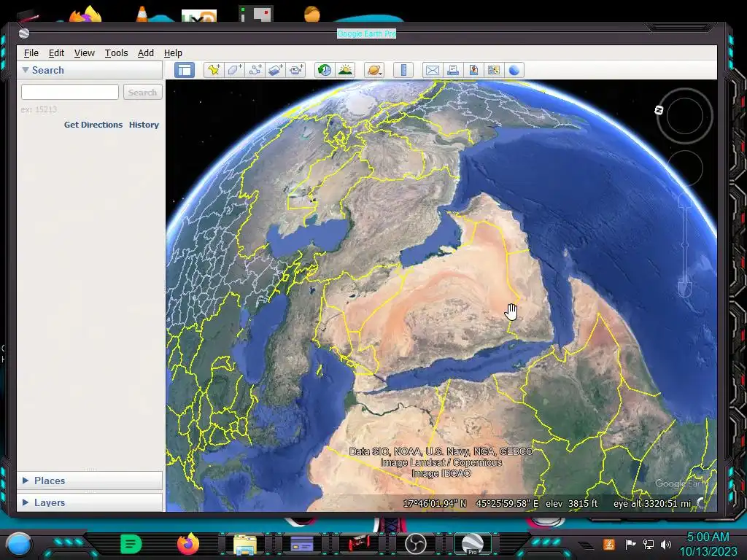Screen dimensions: 747x560
Task: Select the Add Polygon tool
Action: [x=234, y=71]
